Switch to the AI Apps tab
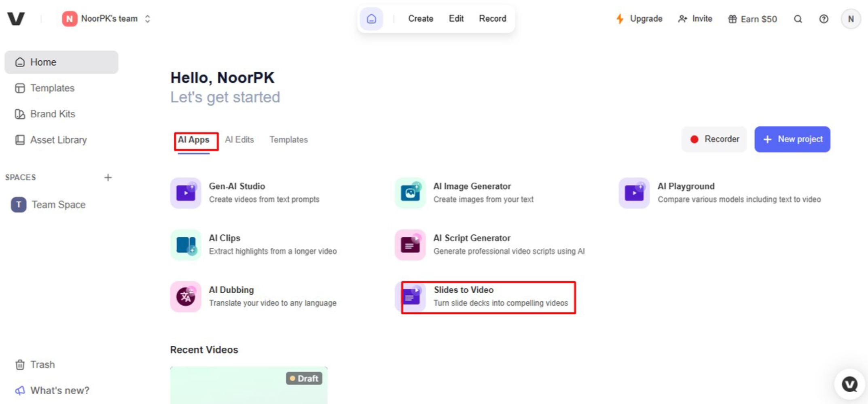 (194, 140)
